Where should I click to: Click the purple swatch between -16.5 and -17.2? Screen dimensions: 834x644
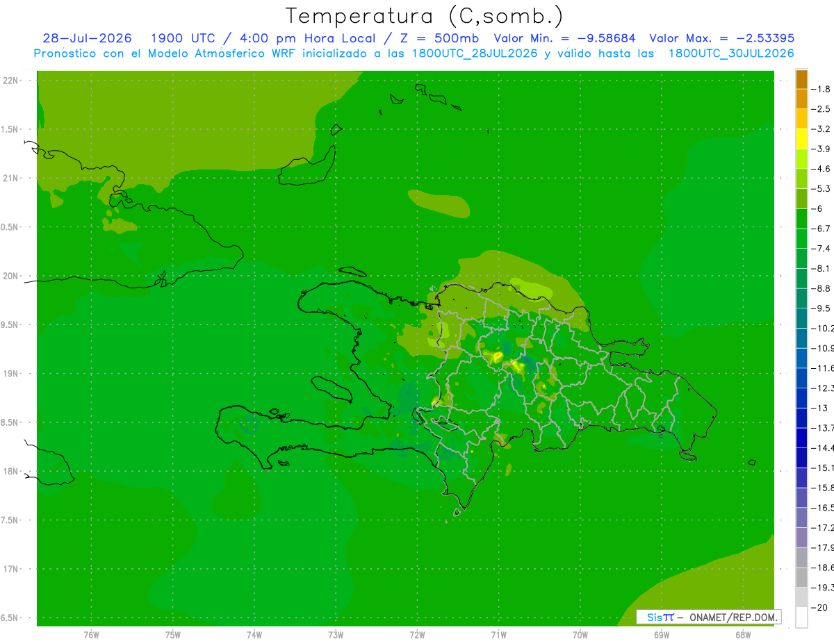801,518
